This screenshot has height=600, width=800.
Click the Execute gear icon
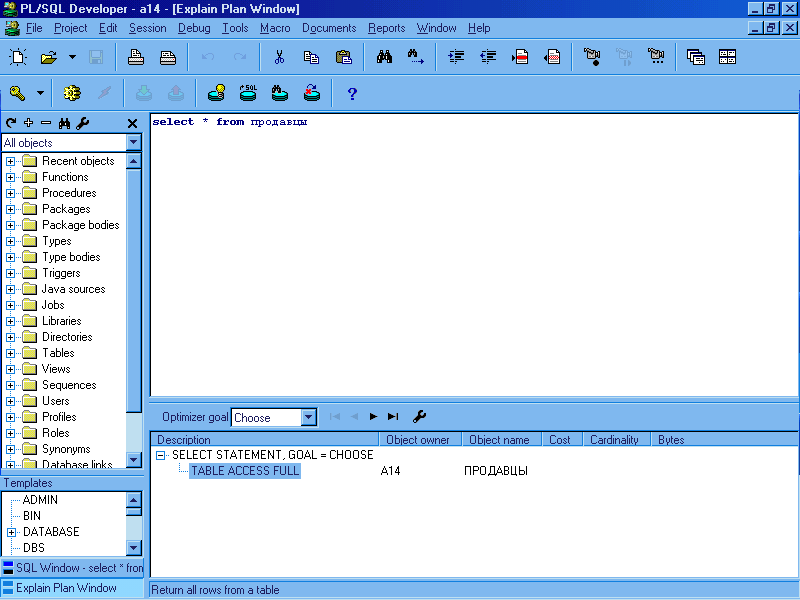tap(72, 93)
